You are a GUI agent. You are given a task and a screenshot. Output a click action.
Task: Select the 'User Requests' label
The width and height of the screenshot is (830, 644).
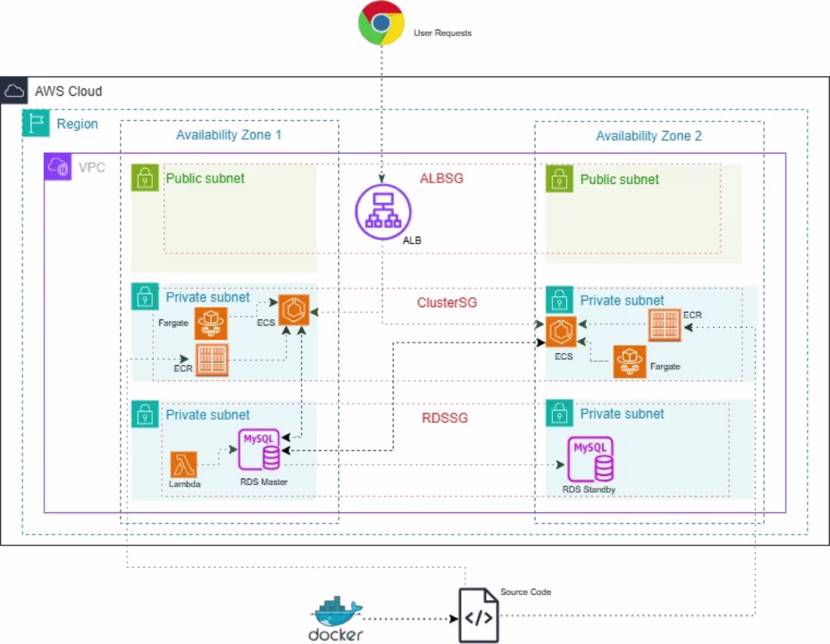point(442,33)
